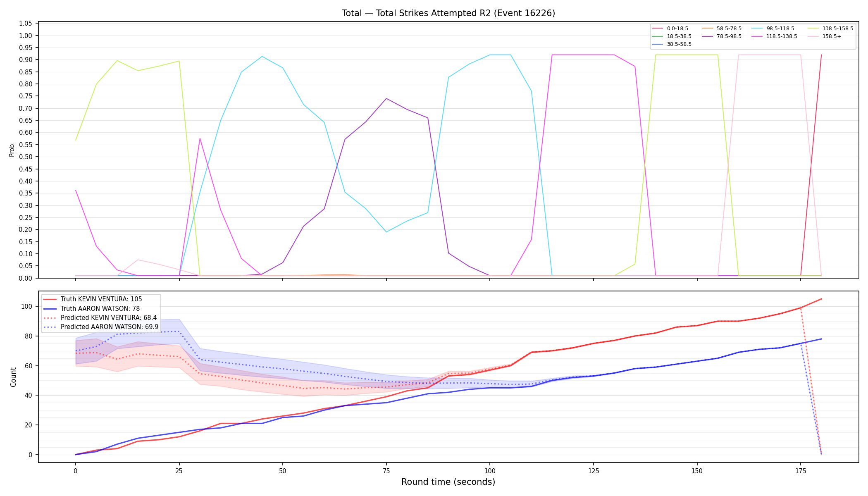Click the '20' tick on the Count axis

pos(29,425)
